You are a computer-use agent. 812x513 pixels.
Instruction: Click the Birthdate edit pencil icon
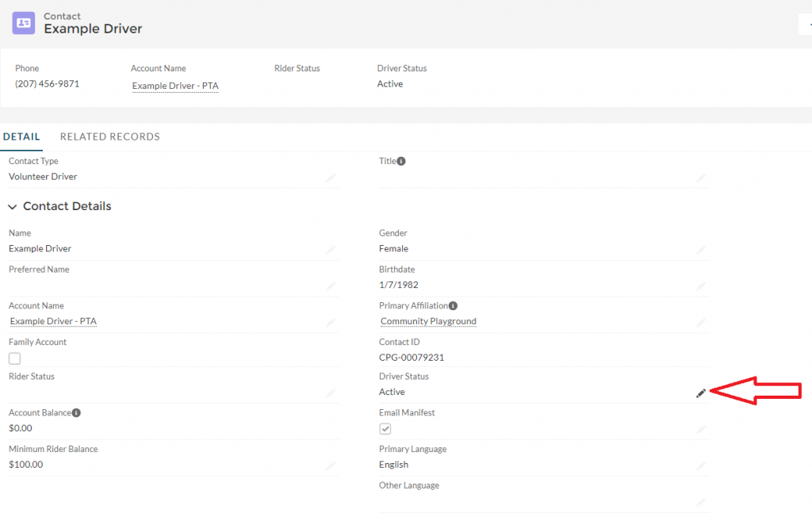click(x=701, y=286)
